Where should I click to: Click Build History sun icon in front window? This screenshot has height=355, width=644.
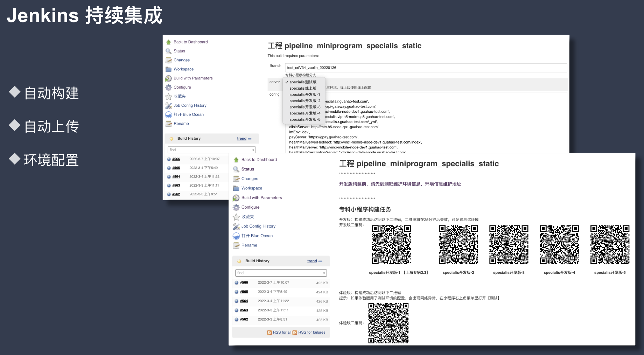(239, 261)
